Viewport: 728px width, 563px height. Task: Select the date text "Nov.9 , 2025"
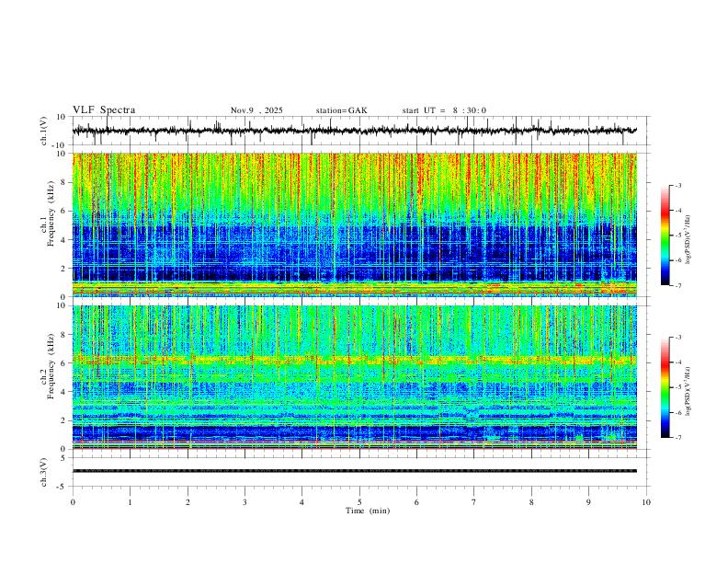click(x=256, y=110)
